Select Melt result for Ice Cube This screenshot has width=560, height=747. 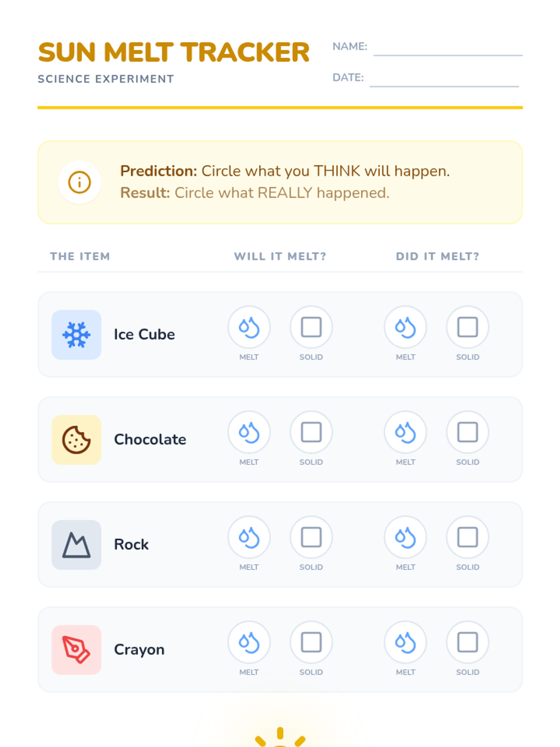(x=406, y=327)
